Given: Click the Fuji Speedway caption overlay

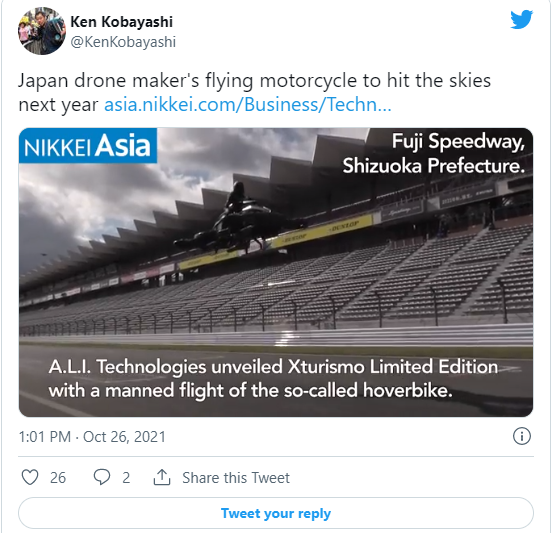Looking at the screenshot, I should point(434,153).
